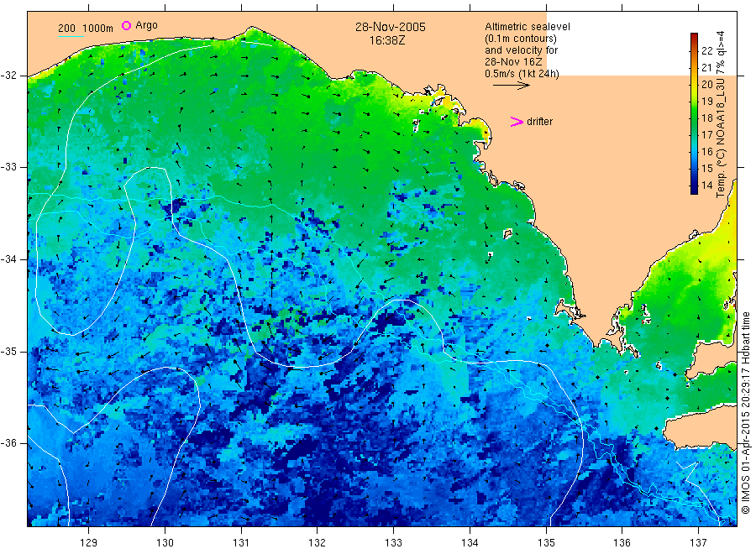Image resolution: width=756 pixels, height=554 pixels.
Task: Click the '200 1000m' depth legend text
Action: (x=86, y=29)
